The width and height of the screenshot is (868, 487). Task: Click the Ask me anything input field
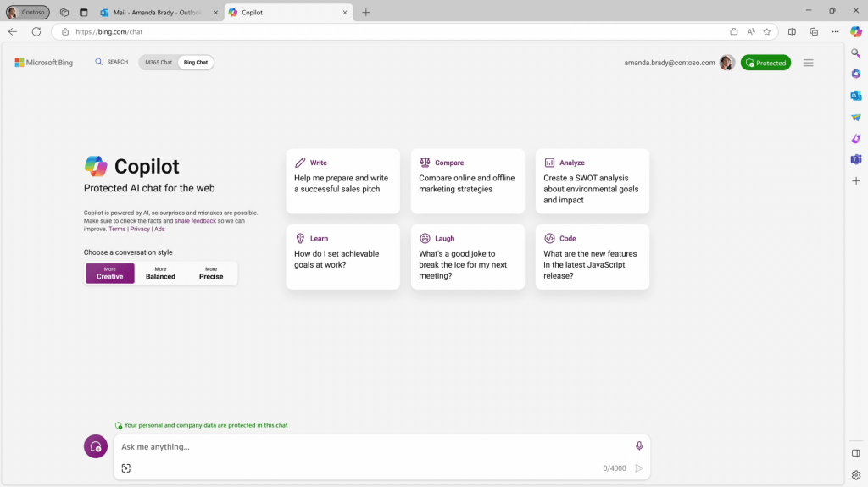(x=373, y=446)
